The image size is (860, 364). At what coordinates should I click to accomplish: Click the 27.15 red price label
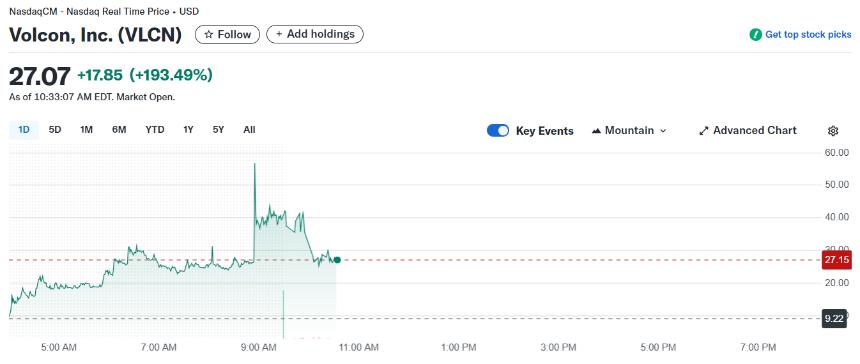(x=836, y=260)
